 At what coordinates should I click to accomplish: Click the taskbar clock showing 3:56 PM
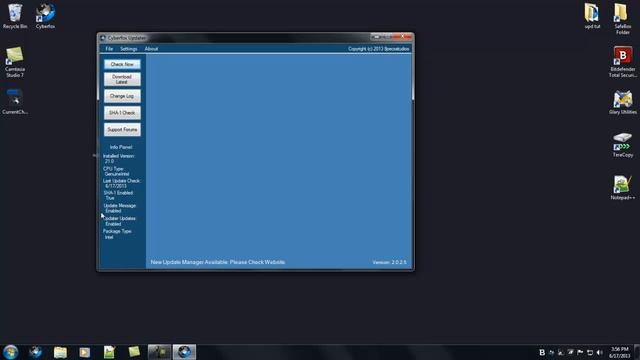tap(619, 352)
